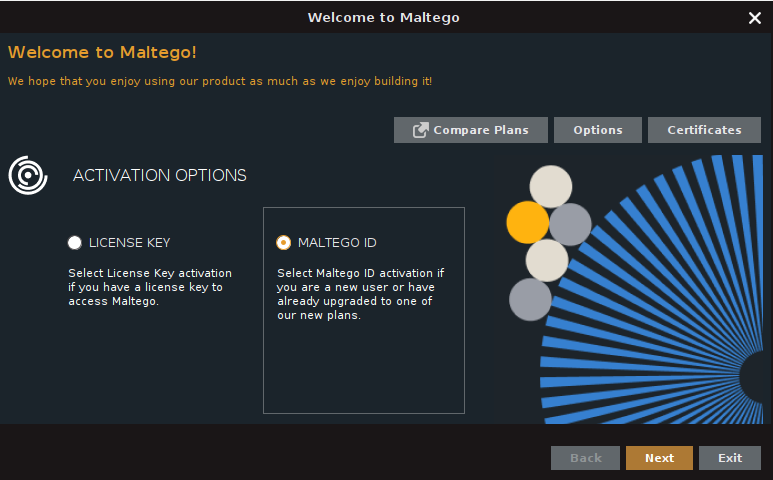Click the external link icon on Compare Plans
Screen dimensions: 773x480
coord(421,130)
